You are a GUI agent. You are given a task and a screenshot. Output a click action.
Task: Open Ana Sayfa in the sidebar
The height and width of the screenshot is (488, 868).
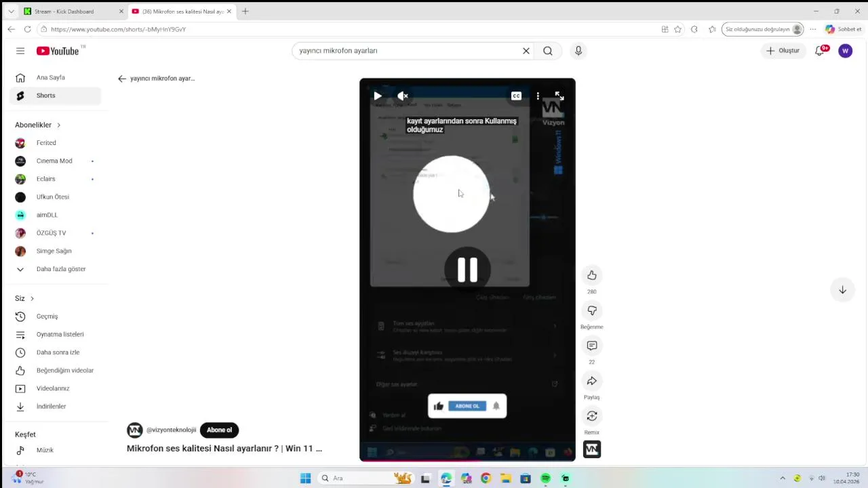click(x=56, y=77)
